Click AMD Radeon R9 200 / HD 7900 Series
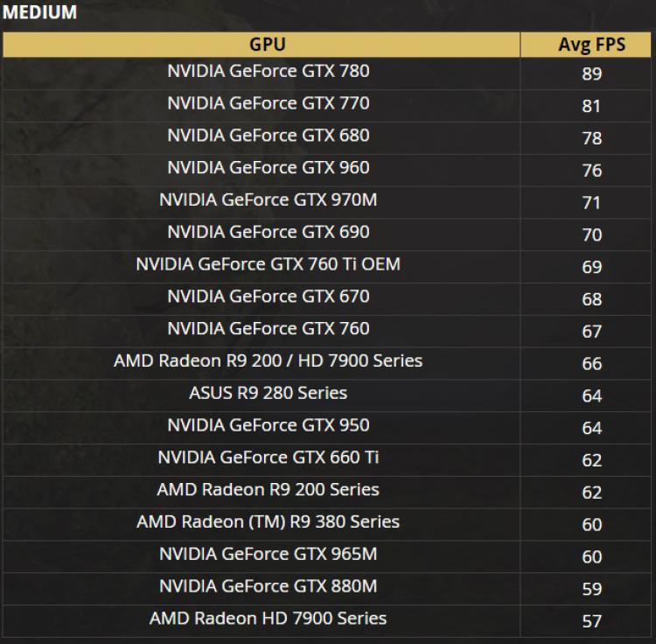Viewport: 656px width, 644px height. 268,360
